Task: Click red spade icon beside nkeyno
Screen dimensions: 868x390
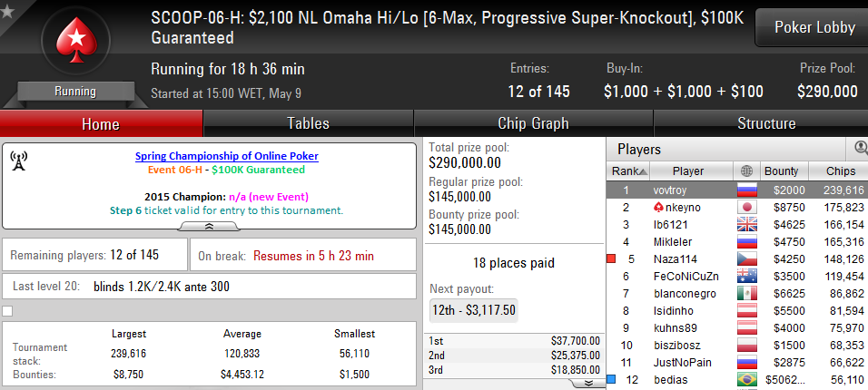Action: coord(658,208)
